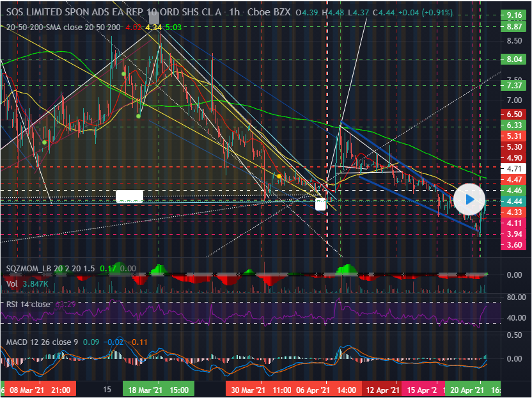Click the Vol indicator legend
Screen dimensions: 532x398
pos(13,283)
